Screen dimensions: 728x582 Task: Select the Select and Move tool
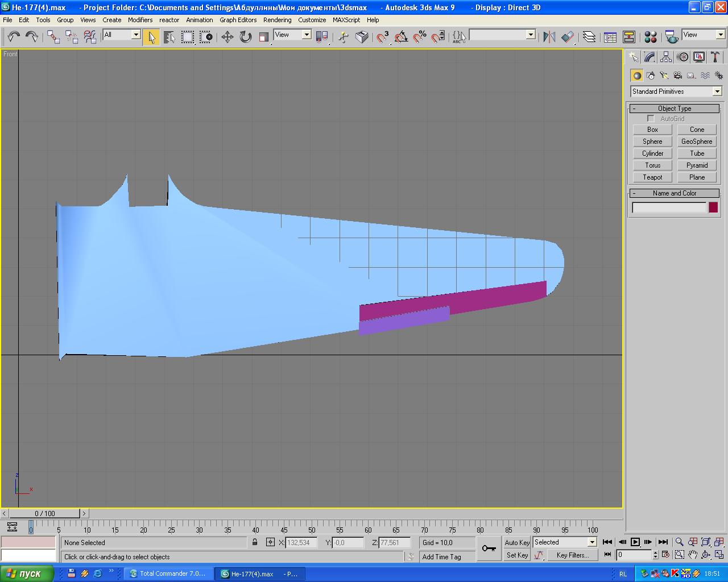[227, 37]
